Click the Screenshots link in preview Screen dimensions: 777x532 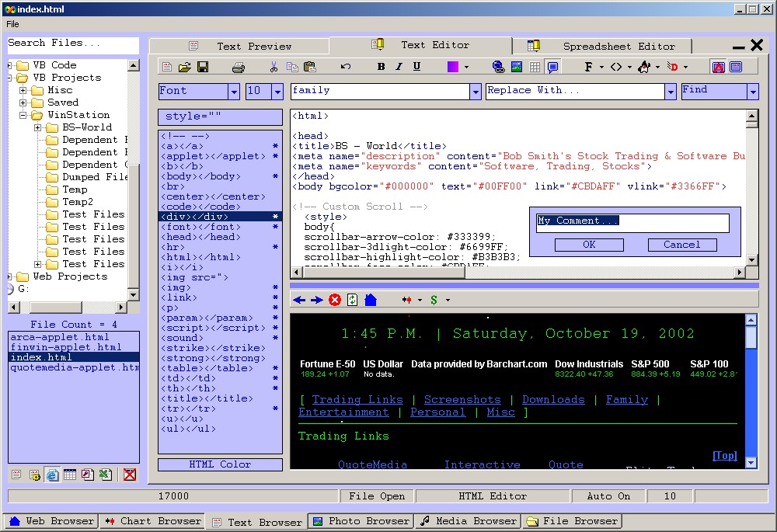462,400
